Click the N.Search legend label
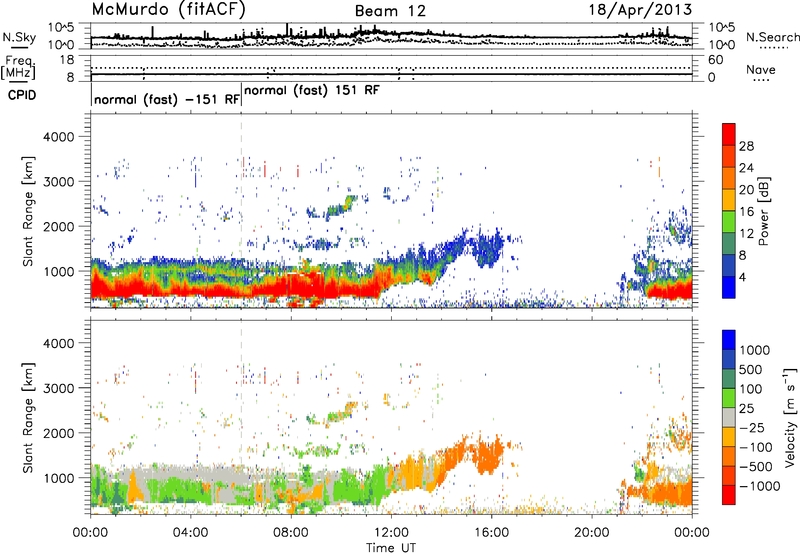The height and width of the screenshot is (554, 800). click(772, 37)
